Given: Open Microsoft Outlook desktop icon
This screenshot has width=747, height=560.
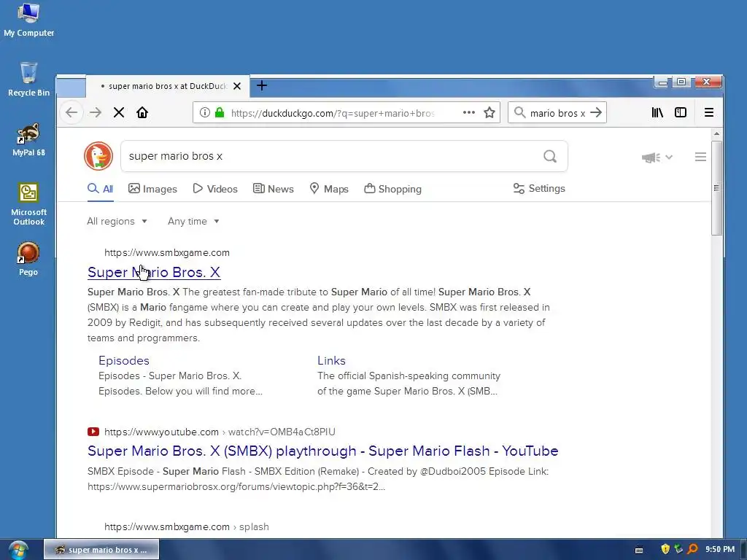Looking at the screenshot, I should point(28,204).
